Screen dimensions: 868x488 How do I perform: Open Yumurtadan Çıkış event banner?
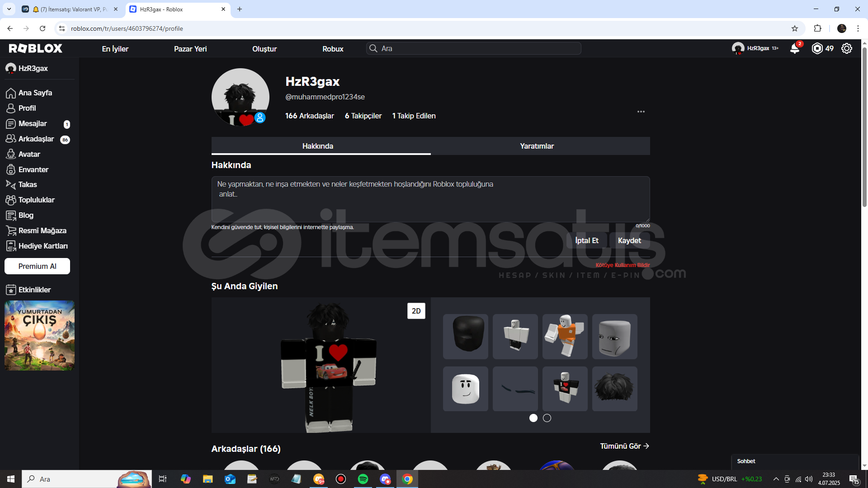coord(39,336)
